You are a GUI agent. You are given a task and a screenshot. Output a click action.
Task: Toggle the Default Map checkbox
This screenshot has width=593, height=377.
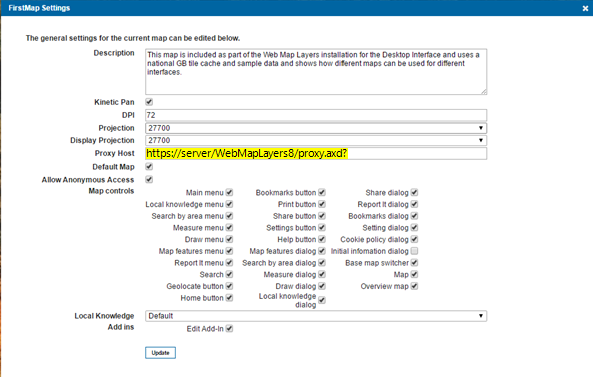point(149,166)
